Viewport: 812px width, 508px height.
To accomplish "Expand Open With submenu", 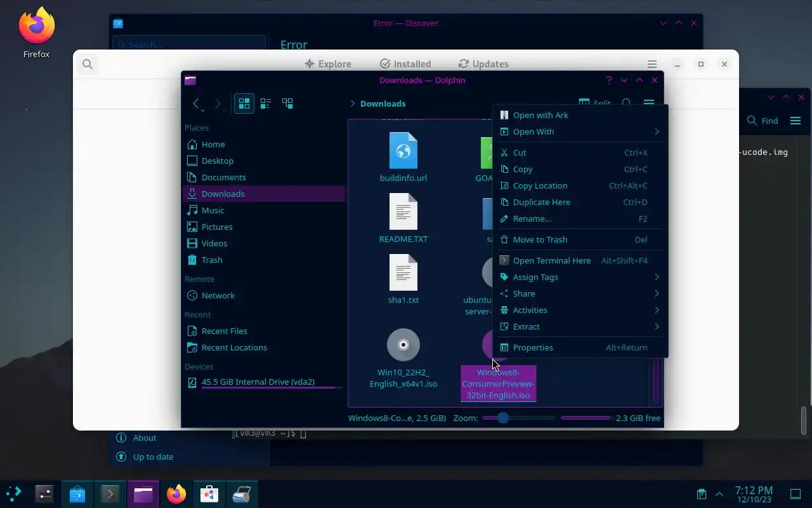I will [x=580, y=131].
